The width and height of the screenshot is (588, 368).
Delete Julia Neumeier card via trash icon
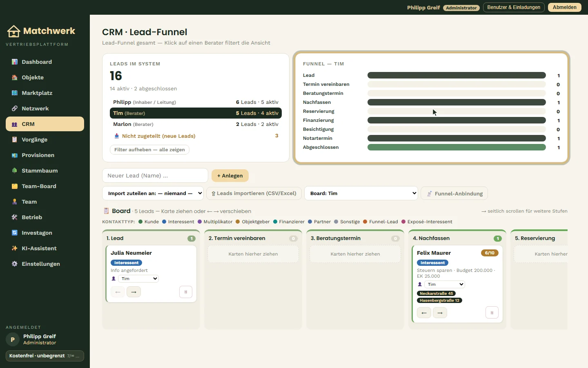click(186, 292)
